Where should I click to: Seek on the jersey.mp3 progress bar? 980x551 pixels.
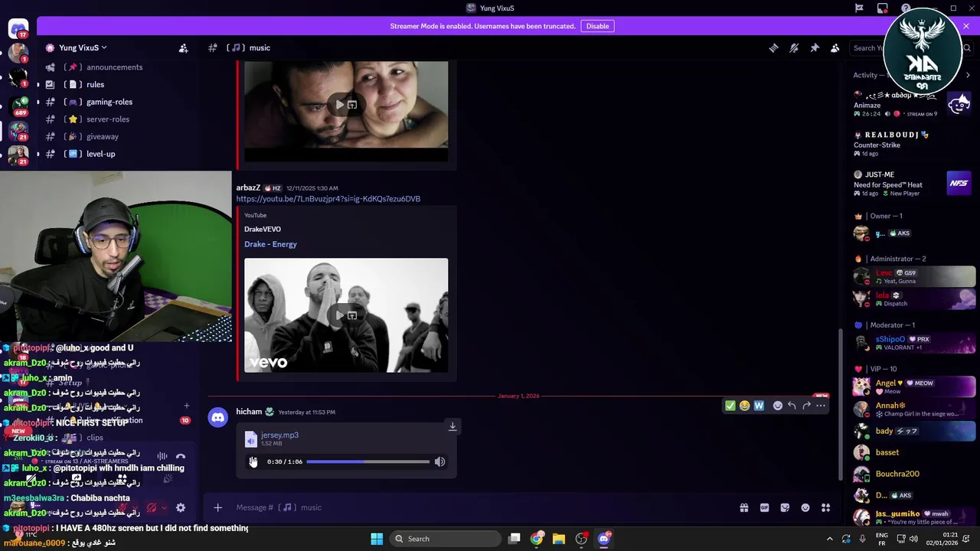click(x=367, y=461)
